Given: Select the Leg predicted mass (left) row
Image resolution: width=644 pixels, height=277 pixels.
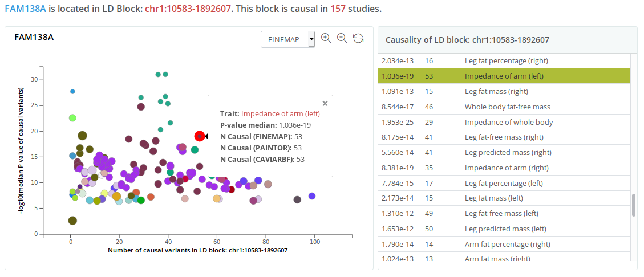Looking at the screenshot, I should [x=504, y=229].
